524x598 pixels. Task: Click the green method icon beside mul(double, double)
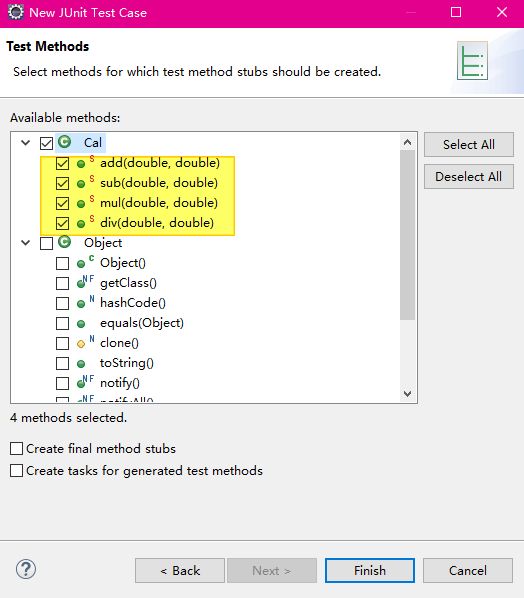point(81,204)
